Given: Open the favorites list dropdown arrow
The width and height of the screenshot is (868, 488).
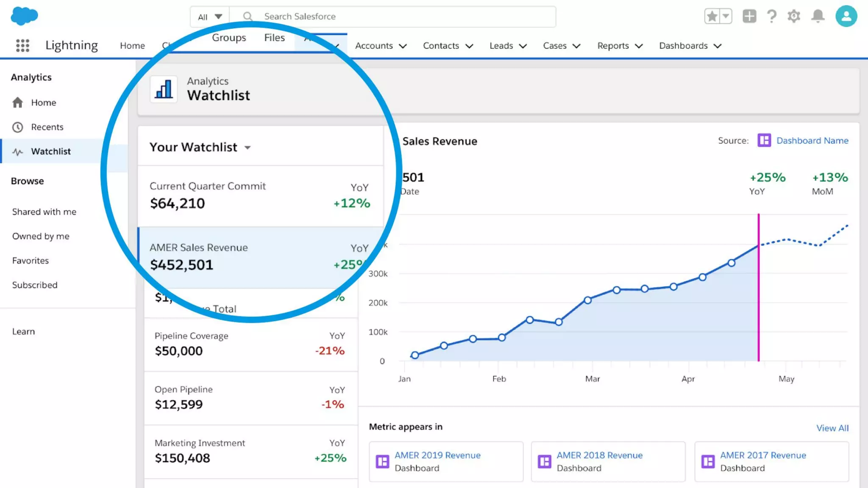Looking at the screenshot, I should (726, 17).
